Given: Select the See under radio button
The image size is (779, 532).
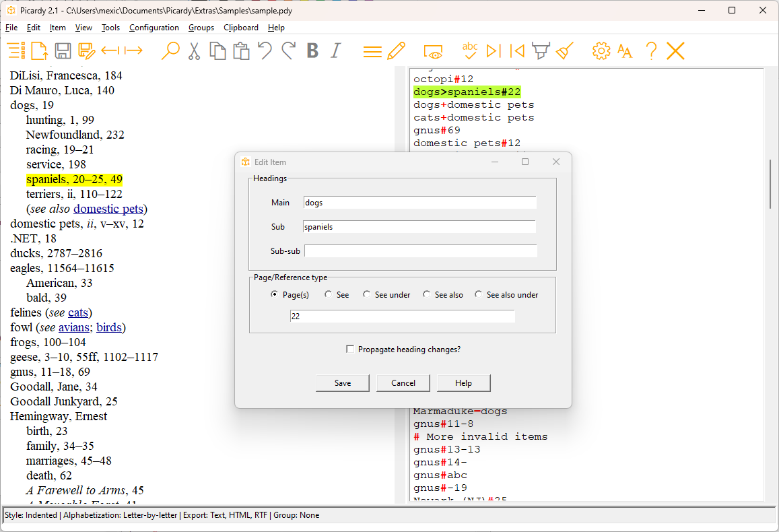Looking at the screenshot, I should click(367, 294).
